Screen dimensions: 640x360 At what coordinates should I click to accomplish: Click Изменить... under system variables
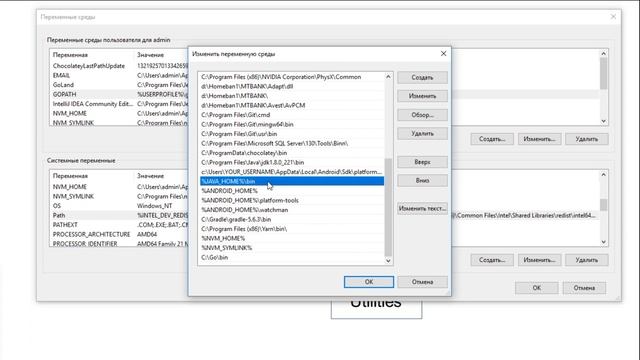(539, 260)
